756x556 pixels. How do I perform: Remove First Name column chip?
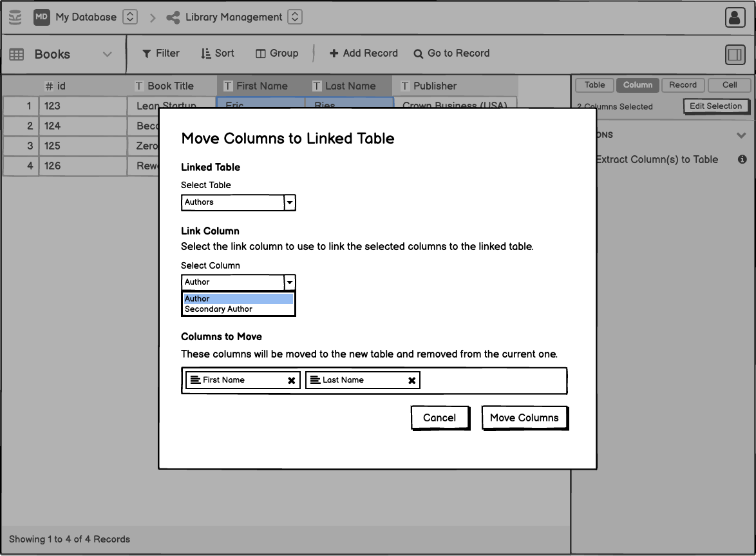291,381
